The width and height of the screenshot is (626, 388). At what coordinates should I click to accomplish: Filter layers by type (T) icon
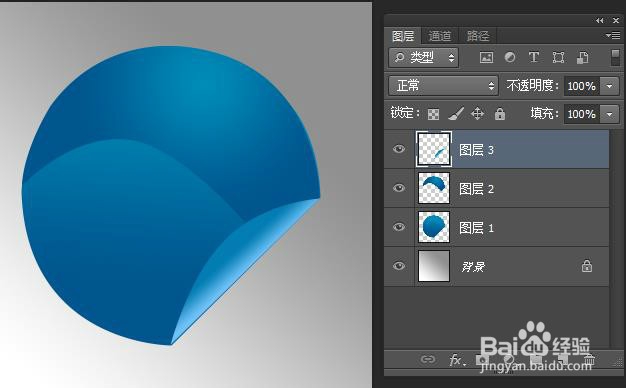[x=534, y=57]
